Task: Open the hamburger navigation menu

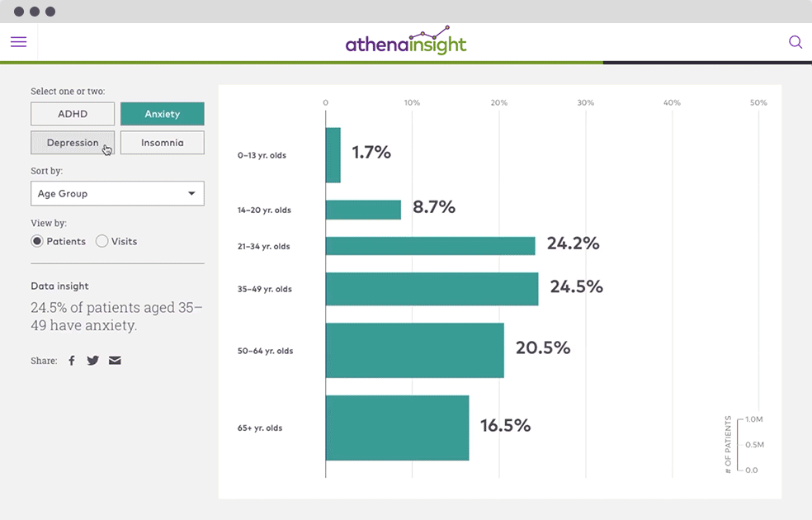Action: pyautogui.click(x=18, y=41)
